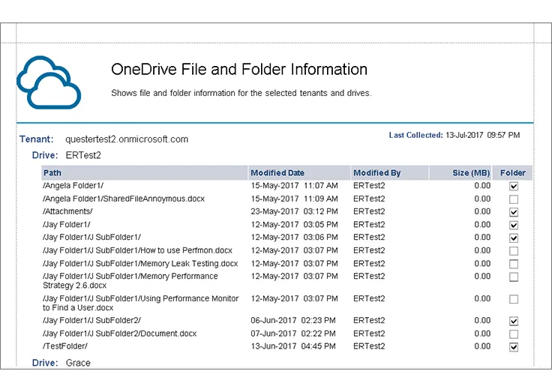This screenshot has width=552, height=392.
Task: Click date 06-Jun-2017 02:23 PM
Action: point(293,320)
